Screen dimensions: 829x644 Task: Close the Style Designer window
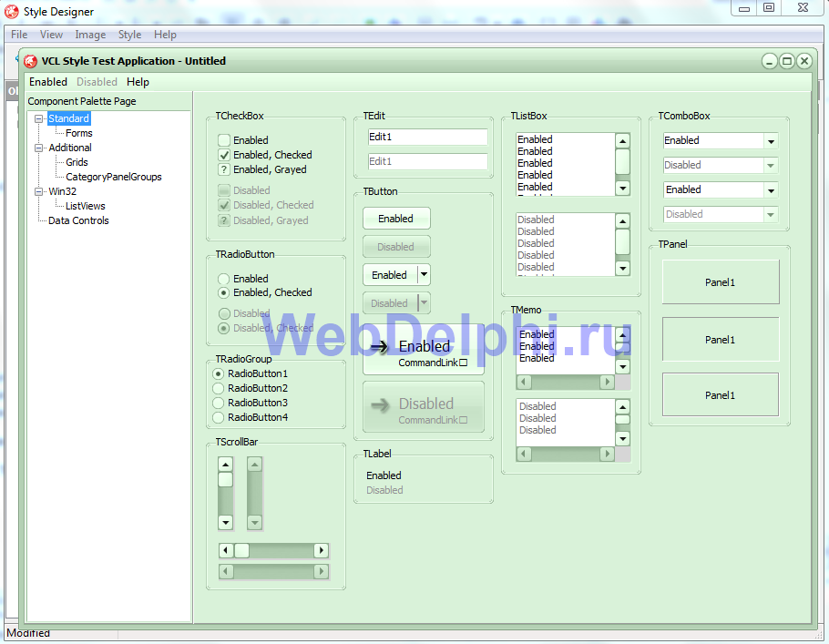tap(803, 8)
